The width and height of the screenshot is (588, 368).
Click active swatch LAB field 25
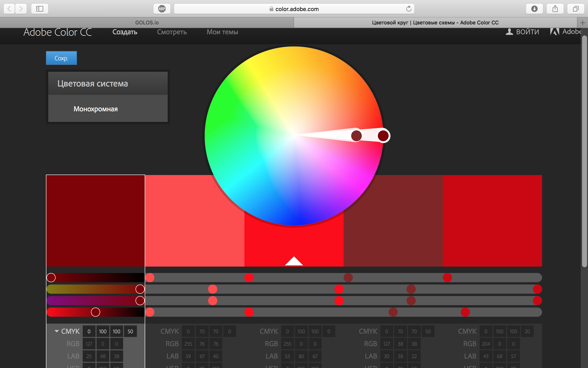coord(89,356)
